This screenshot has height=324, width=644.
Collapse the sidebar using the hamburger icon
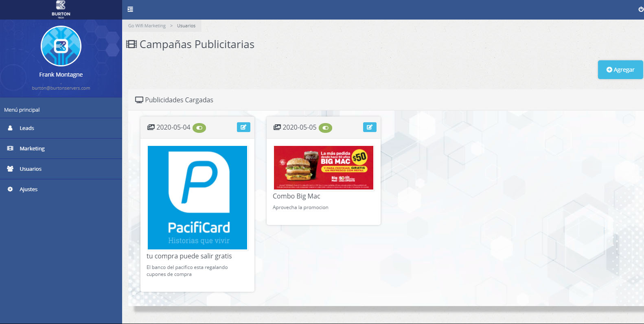click(130, 9)
